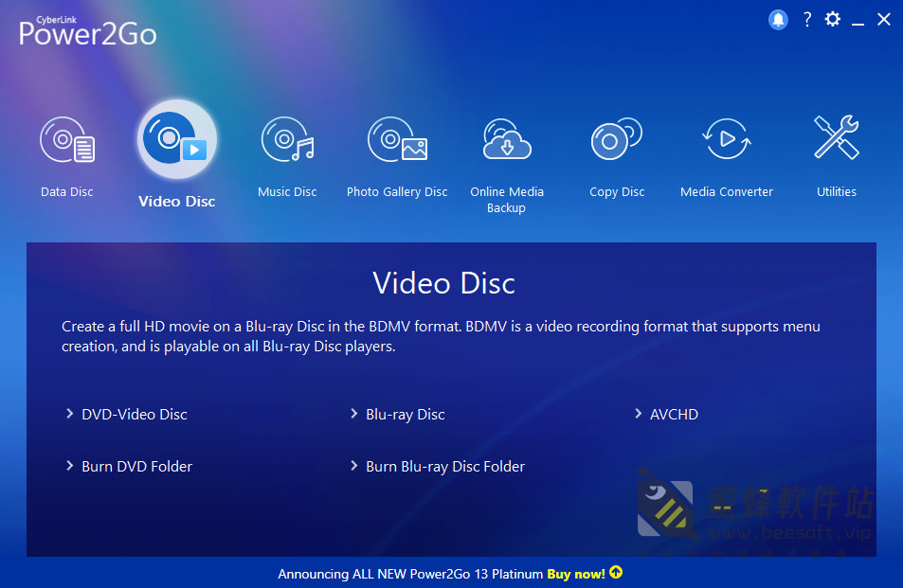This screenshot has width=903, height=588.
Task: Click the Online Media Backup label
Action: [507, 200]
